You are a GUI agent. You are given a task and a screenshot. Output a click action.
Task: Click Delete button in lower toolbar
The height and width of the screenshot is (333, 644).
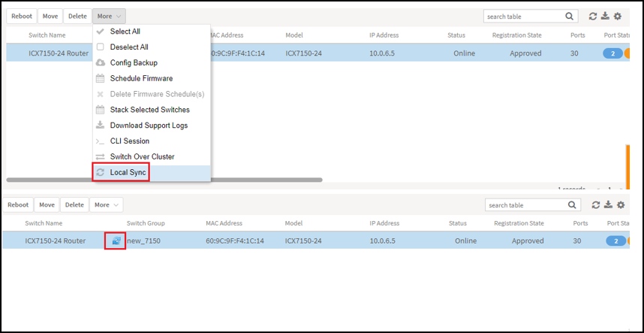point(74,204)
